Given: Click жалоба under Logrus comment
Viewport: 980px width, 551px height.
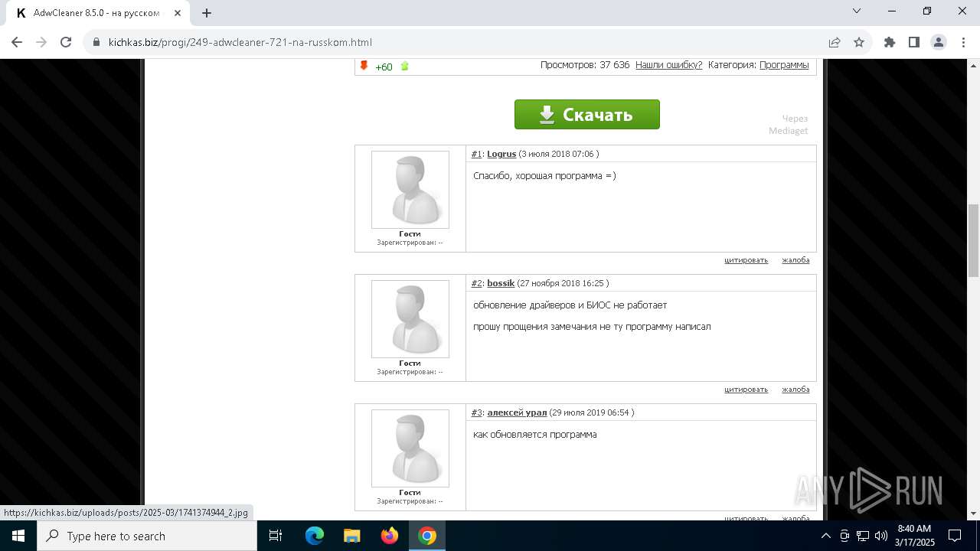Looking at the screenshot, I should 795,260.
